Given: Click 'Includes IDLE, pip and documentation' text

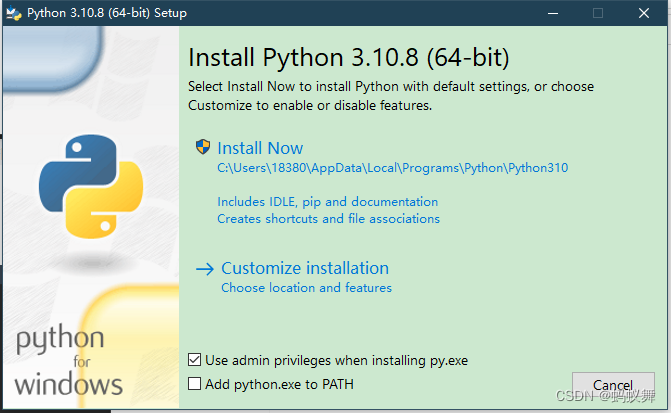Looking at the screenshot, I should click(327, 202).
